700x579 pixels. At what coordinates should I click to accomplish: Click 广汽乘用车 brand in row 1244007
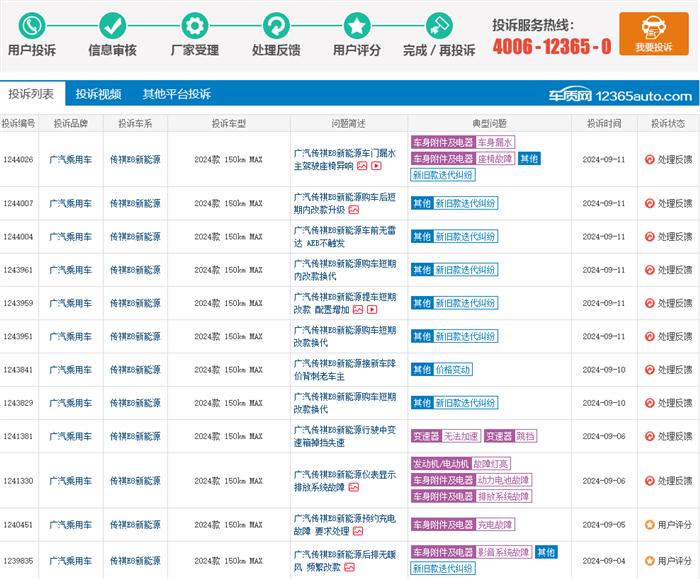[71, 203]
